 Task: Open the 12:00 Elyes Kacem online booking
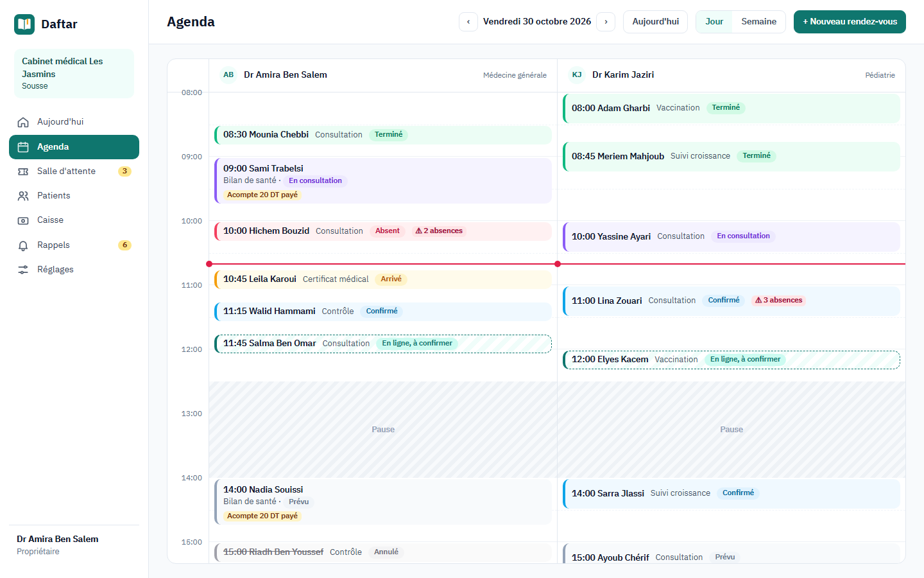coord(732,360)
